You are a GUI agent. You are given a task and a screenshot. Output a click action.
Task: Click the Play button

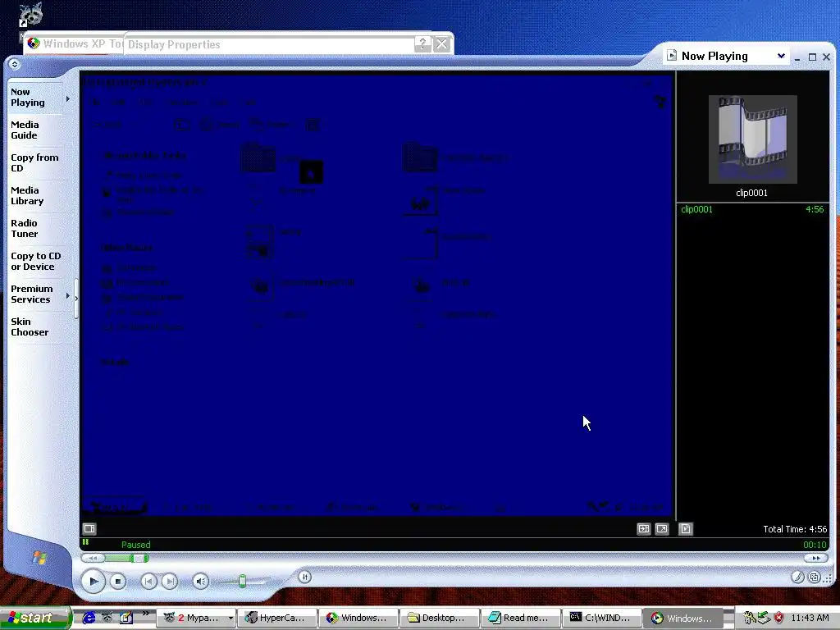[94, 582]
